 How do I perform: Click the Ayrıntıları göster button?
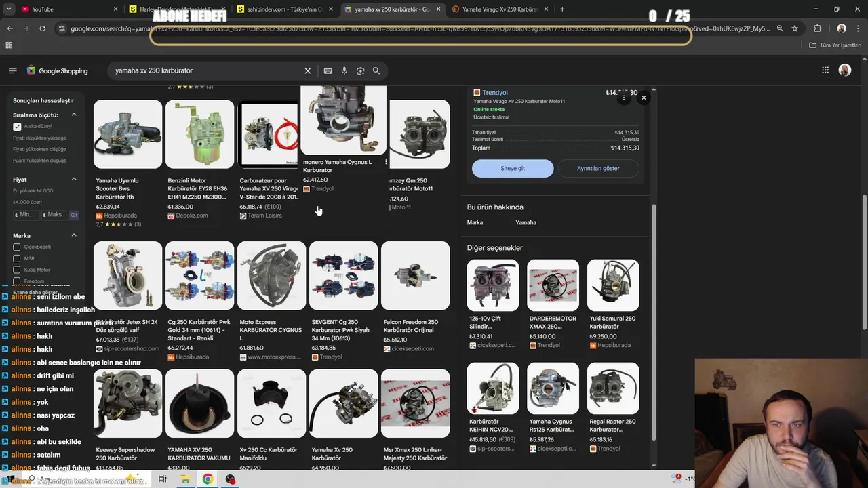coord(598,168)
